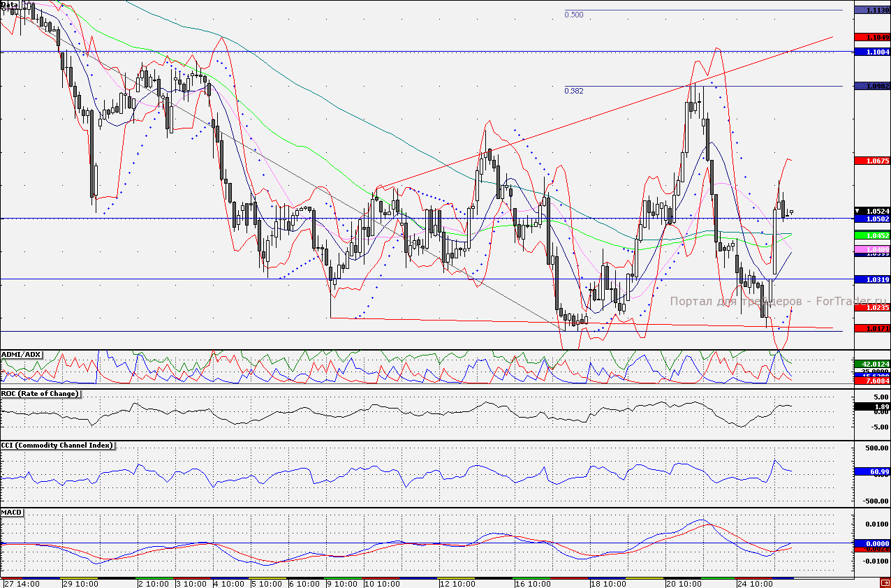Select the ROC (Rate of Change) label
Image resolution: width=891 pixels, height=588 pixels.
(x=40, y=394)
